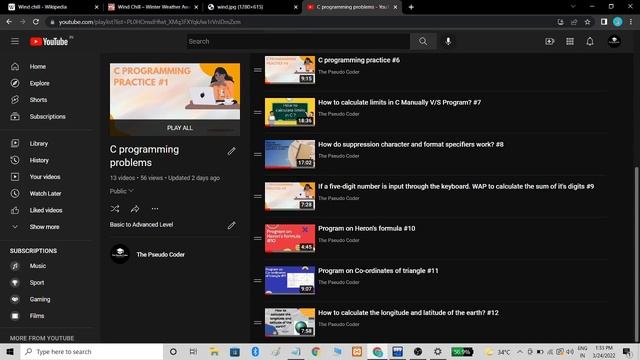Open the notifications bell
This screenshot has height=360, width=640.
click(x=590, y=41)
